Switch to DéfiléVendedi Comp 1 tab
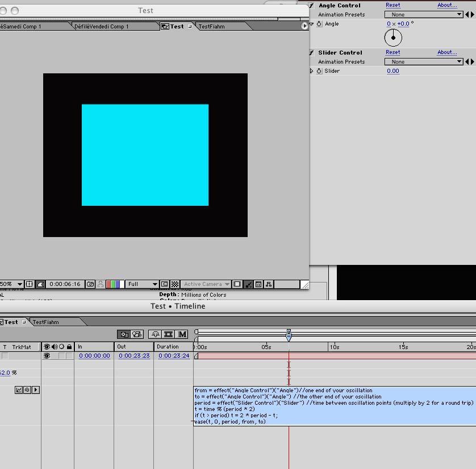Screen dimensions: 476x469 [102, 26]
